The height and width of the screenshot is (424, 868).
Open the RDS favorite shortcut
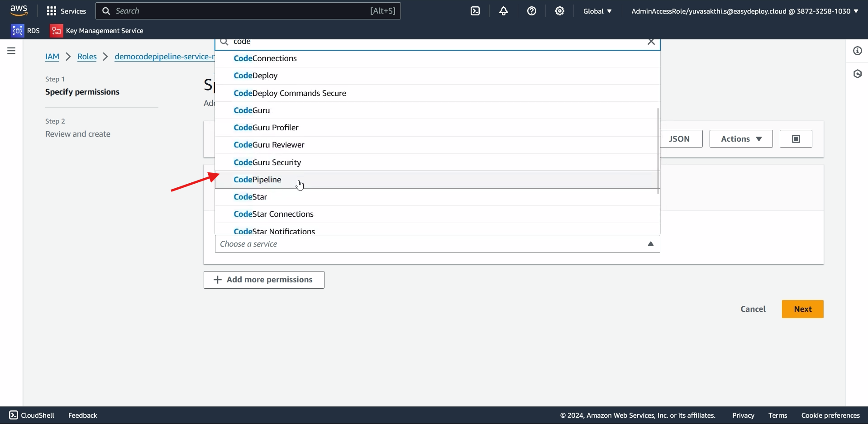pyautogui.click(x=26, y=30)
